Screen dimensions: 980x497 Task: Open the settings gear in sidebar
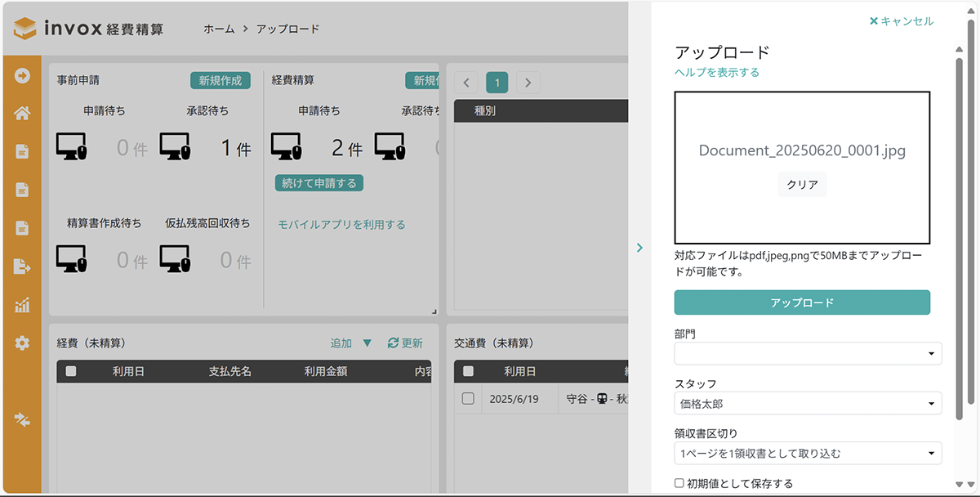pyautogui.click(x=22, y=343)
